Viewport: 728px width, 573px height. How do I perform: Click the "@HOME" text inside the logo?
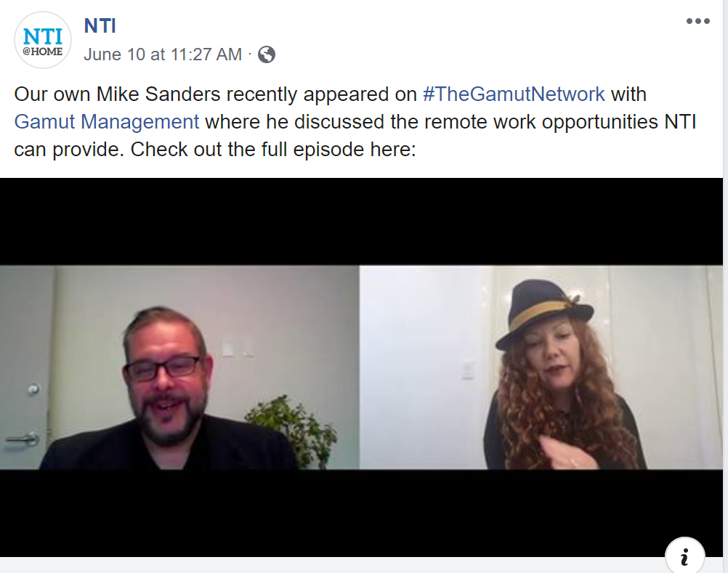pyautogui.click(x=43, y=52)
